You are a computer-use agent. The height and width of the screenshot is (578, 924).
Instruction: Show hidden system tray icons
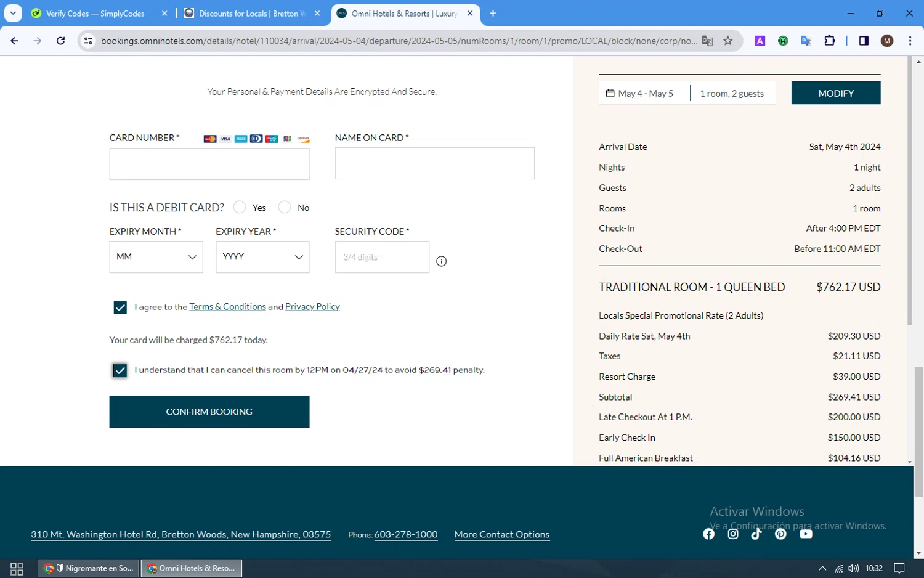822,568
